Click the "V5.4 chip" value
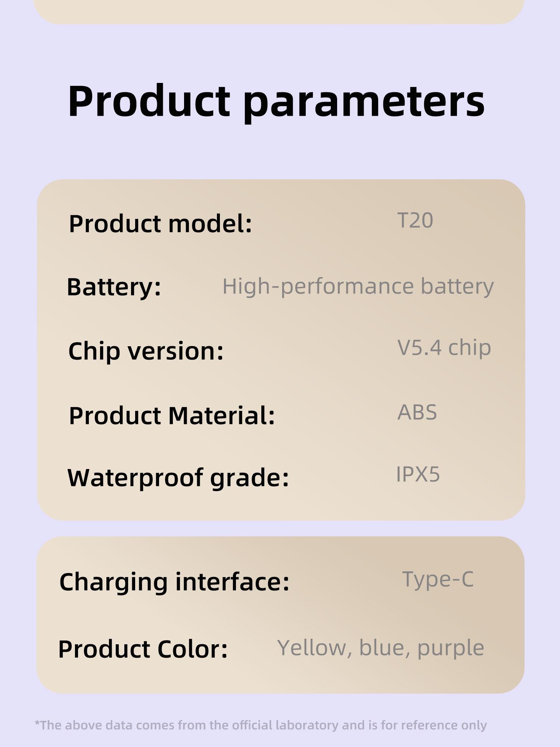The width and height of the screenshot is (560, 747). pyautogui.click(x=444, y=348)
